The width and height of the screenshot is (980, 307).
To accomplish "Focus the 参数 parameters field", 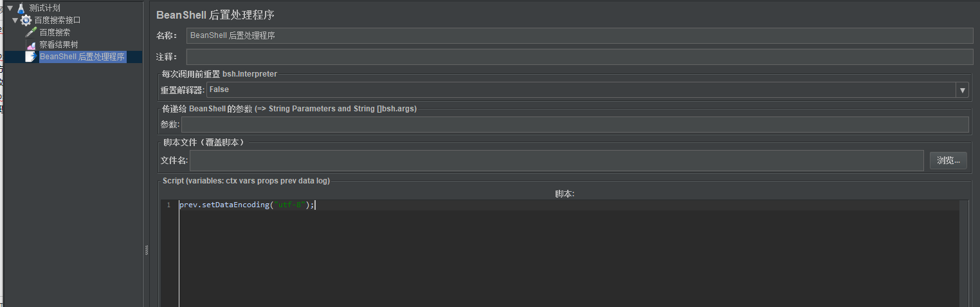I will coord(575,125).
